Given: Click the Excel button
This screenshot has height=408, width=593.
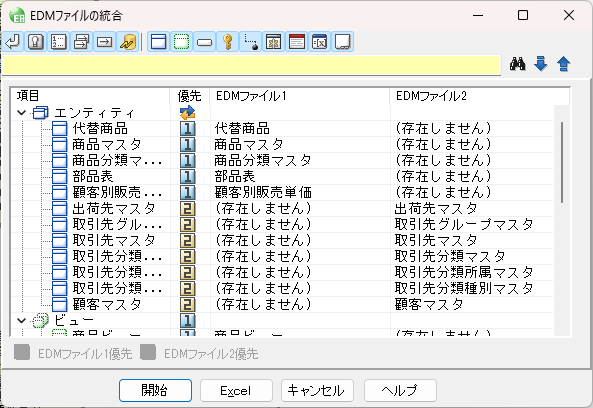Looking at the screenshot, I should tap(236, 390).
